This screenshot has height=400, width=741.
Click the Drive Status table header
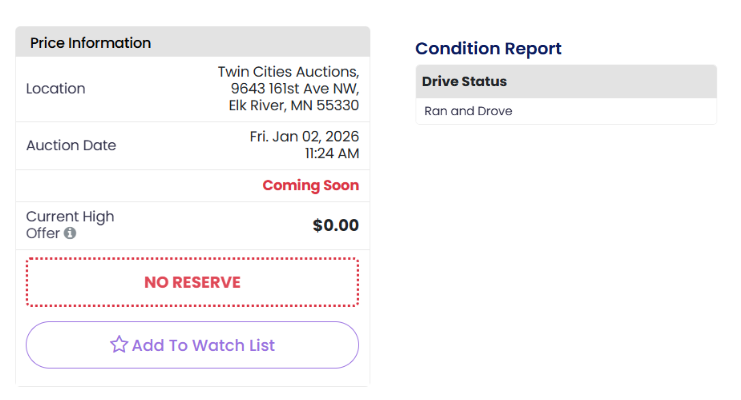pos(464,82)
